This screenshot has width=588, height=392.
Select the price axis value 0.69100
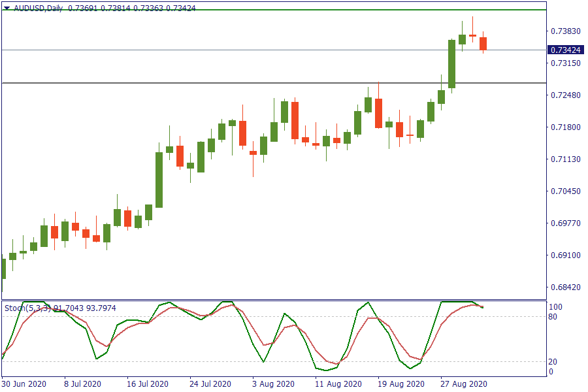pyautogui.click(x=566, y=255)
